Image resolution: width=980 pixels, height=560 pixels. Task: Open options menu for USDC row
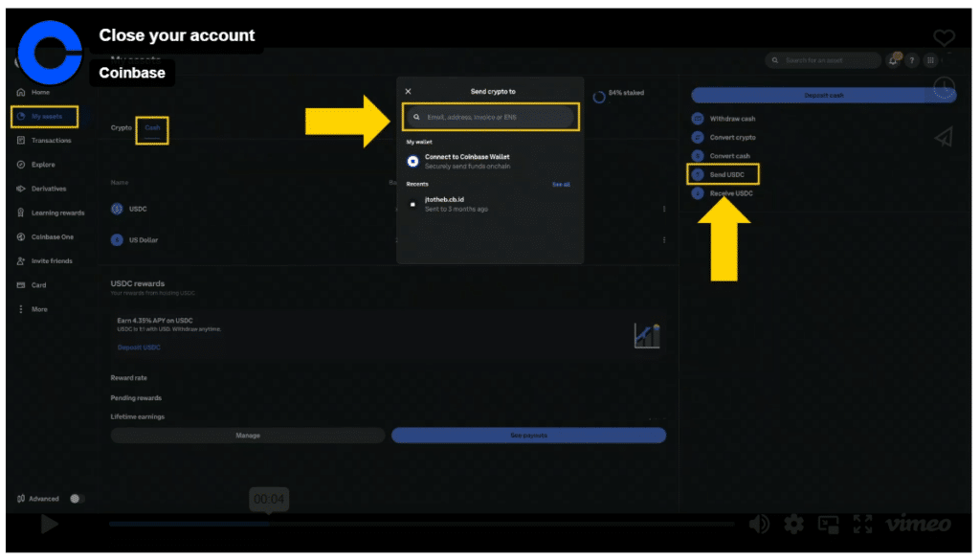[664, 209]
